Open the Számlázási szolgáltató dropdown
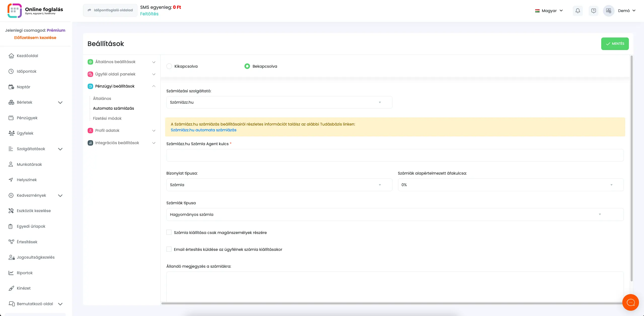644x316 pixels. [279, 102]
